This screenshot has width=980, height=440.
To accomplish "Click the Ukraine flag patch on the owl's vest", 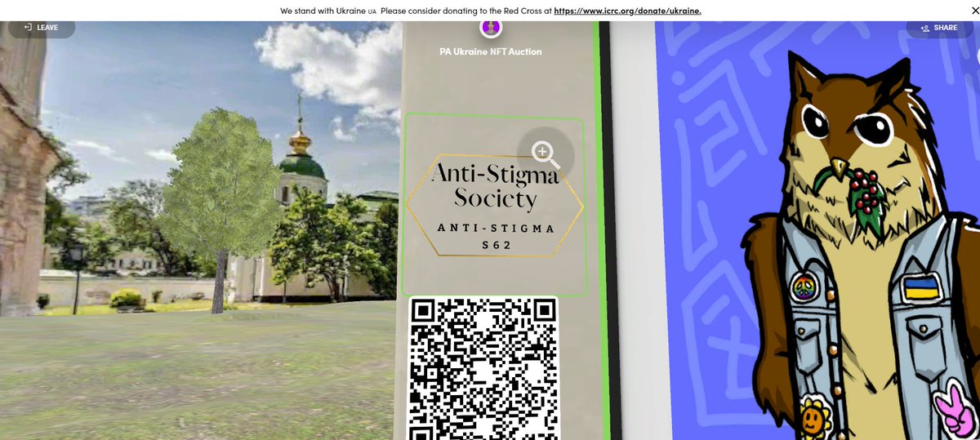I will pyautogui.click(x=921, y=287).
